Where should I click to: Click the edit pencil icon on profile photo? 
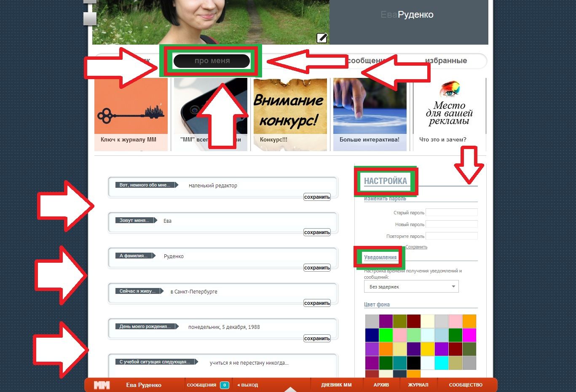(x=322, y=38)
